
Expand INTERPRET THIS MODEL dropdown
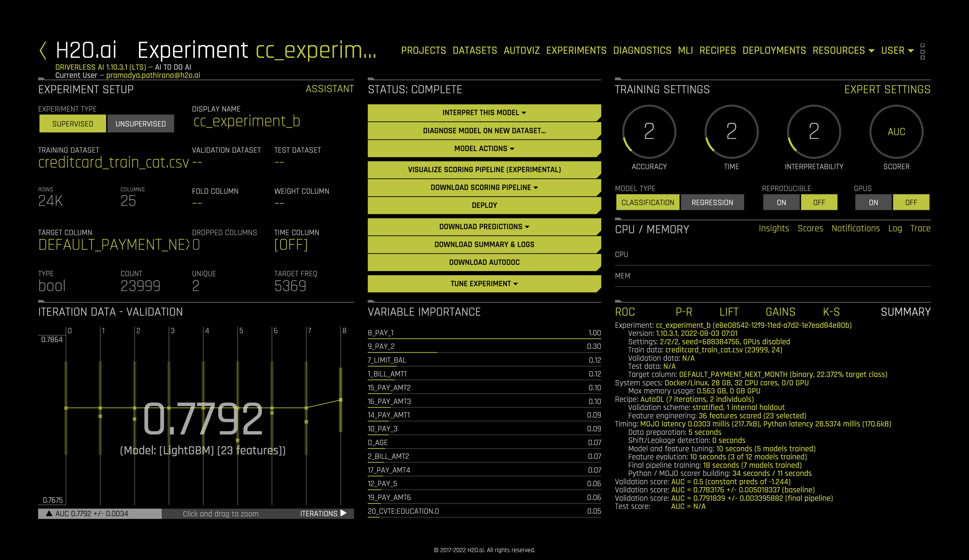(484, 113)
